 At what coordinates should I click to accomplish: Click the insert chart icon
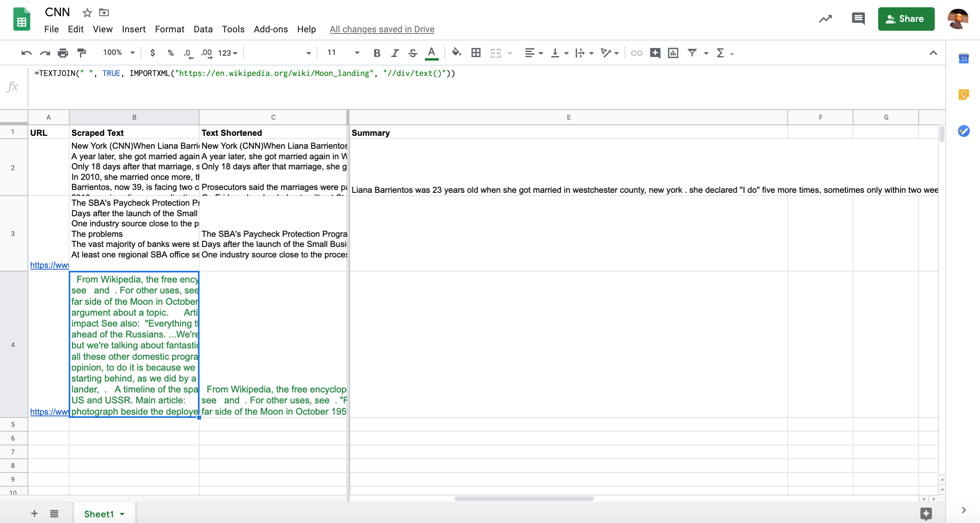673,53
